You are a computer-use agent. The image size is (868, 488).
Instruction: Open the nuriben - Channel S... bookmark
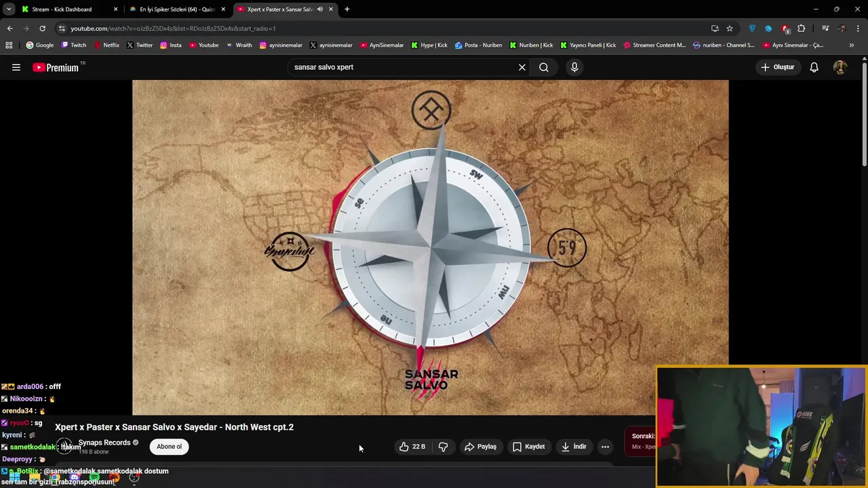(724, 45)
